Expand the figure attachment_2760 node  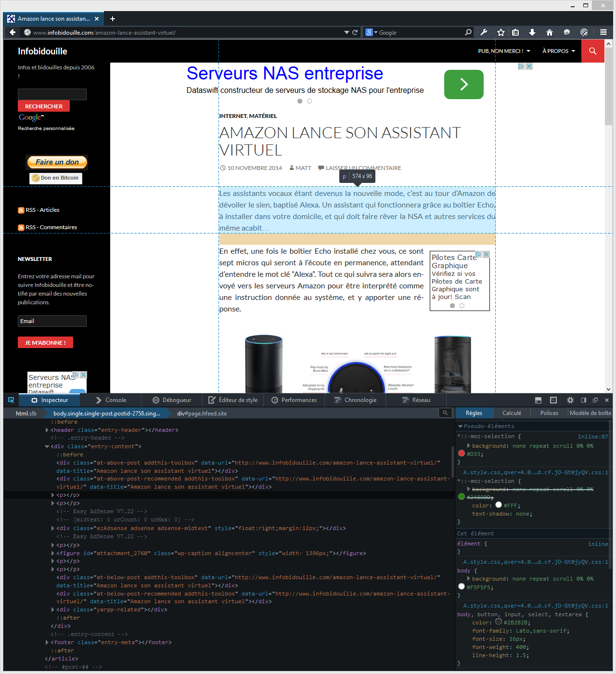[52, 553]
